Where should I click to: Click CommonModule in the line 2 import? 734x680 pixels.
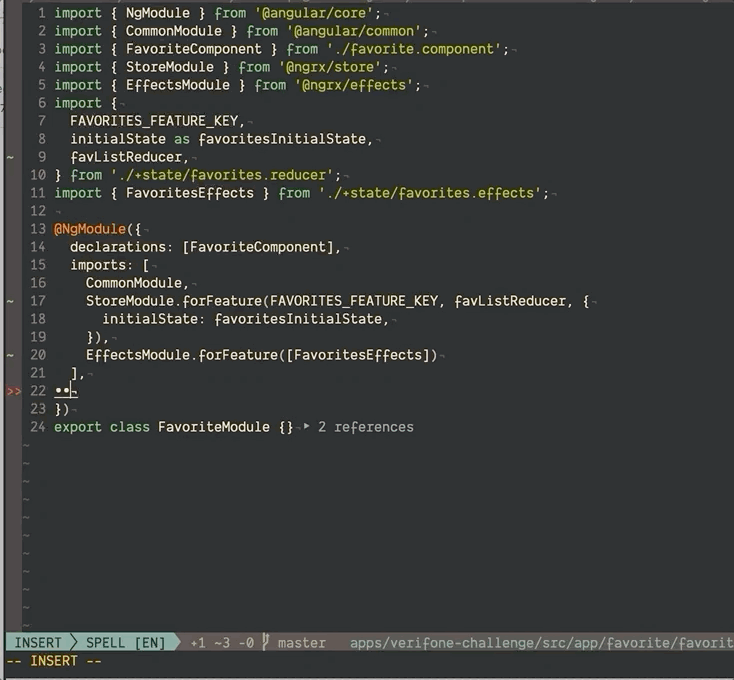[x=174, y=31]
